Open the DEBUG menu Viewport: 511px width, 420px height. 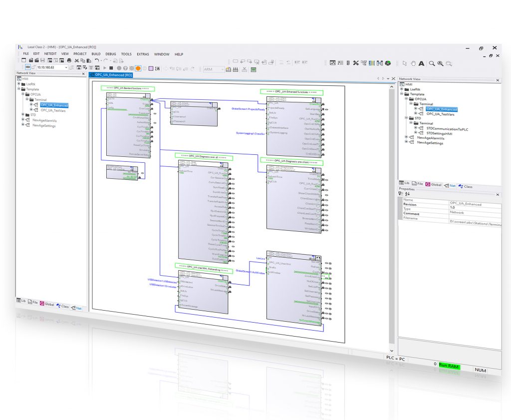[110, 54]
